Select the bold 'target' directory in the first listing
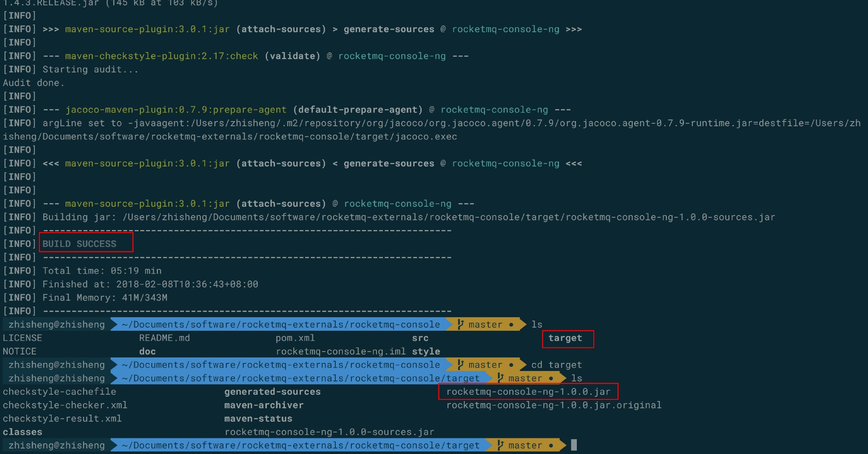 pos(565,338)
